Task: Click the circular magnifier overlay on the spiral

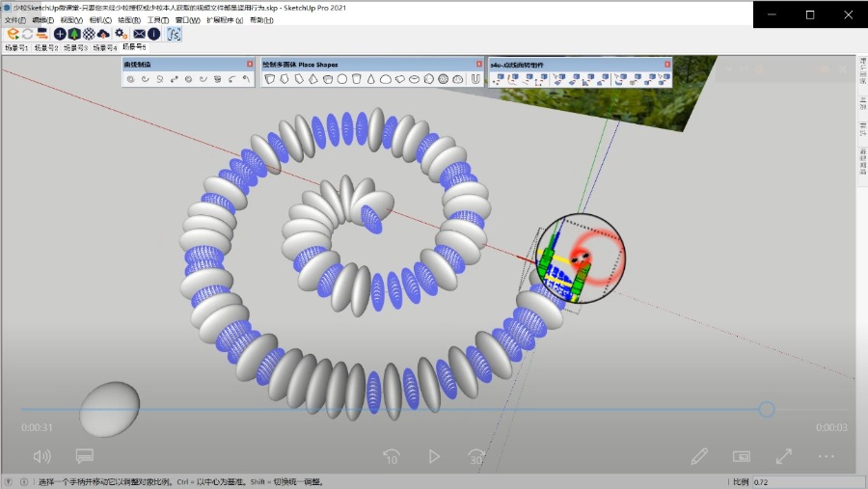Action: (581, 258)
